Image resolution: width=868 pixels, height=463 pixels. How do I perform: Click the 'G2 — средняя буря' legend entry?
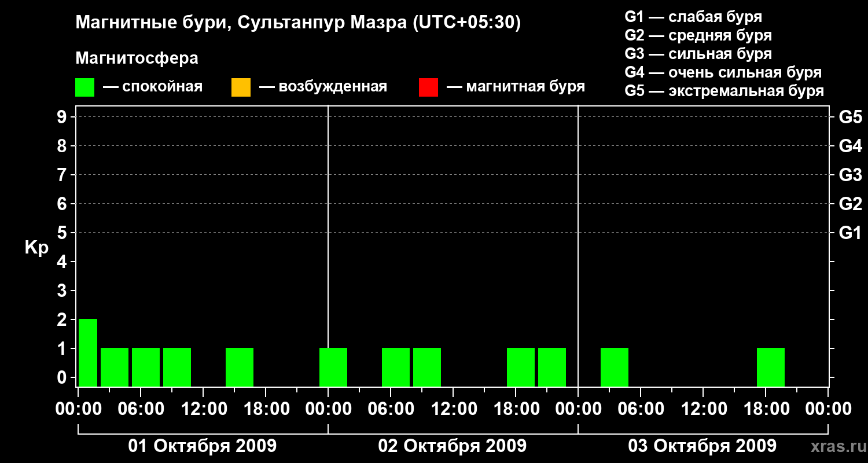(x=698, y=35)
